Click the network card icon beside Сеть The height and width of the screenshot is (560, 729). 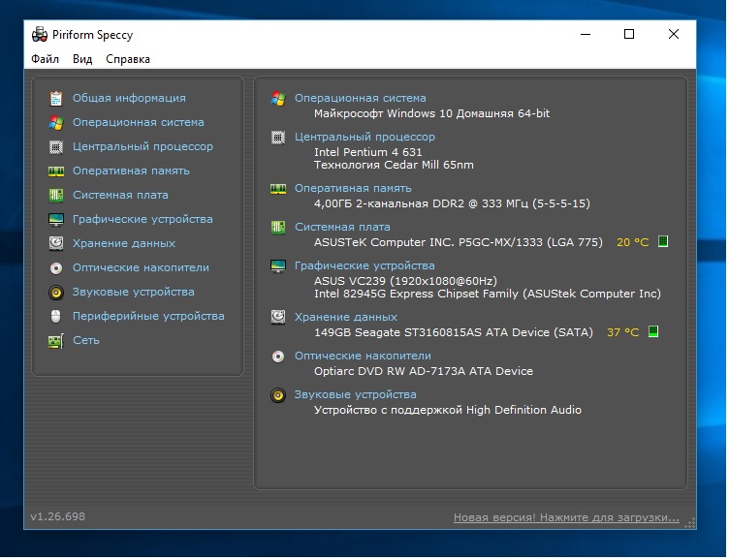[56, 341]
